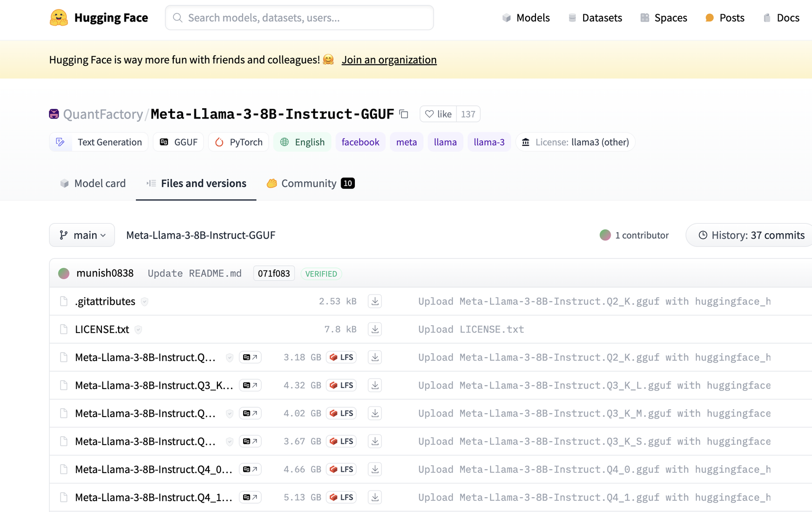Click the Join an organization link

point(389,60)
